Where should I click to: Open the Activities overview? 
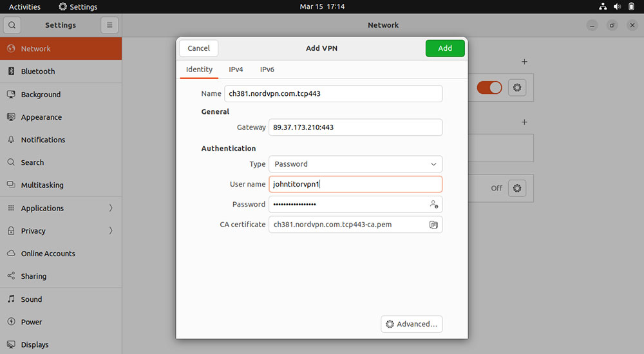coord(24,6)
